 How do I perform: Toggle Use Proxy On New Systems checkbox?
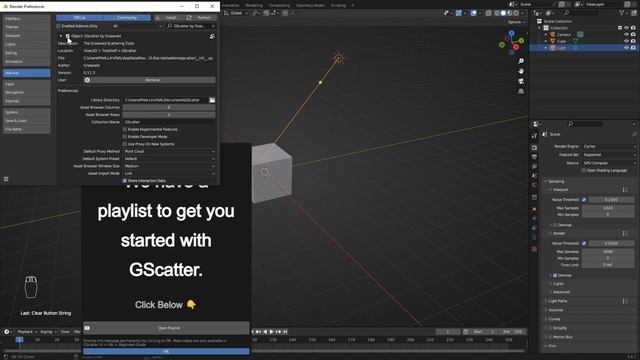(x=125, y=144)
